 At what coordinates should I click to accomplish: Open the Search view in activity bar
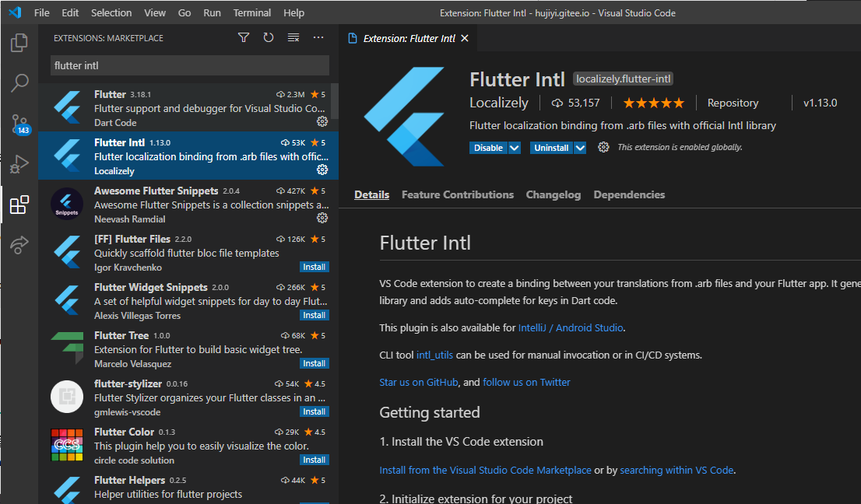19,82
